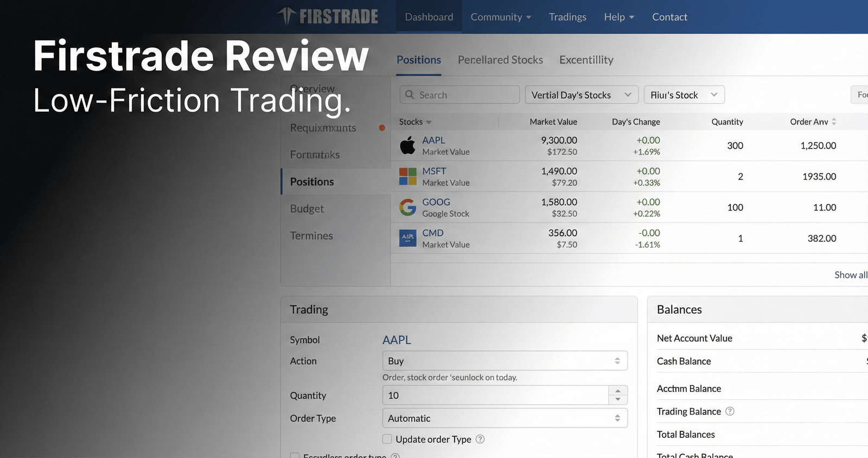Click the 382.00 order value

point(822,238)
